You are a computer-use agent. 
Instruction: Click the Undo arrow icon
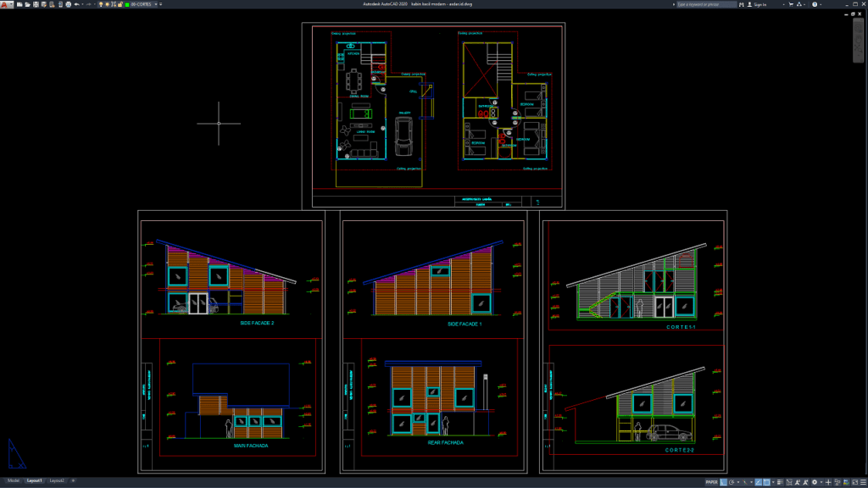click(77, 5)
